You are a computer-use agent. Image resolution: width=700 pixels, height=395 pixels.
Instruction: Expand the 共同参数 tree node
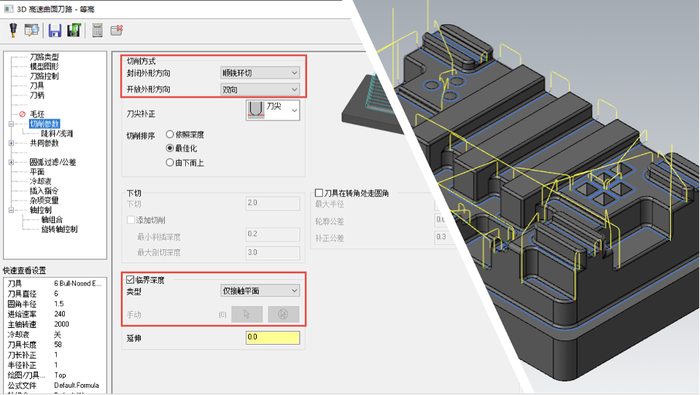click(11, 143)
